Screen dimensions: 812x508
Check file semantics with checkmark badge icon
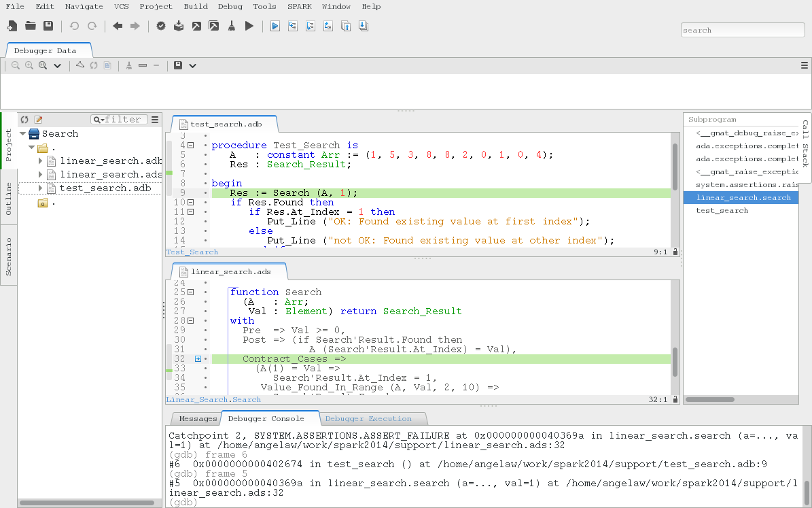point(161,26)
